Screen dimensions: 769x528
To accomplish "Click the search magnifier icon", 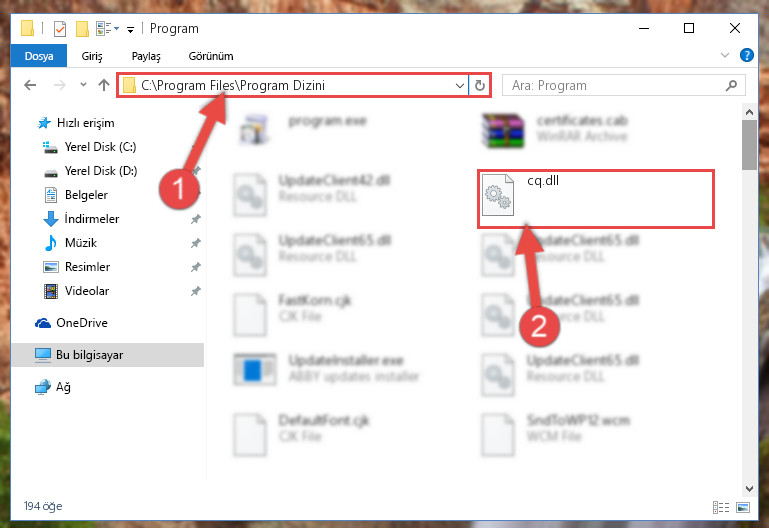I will point(731,85).
